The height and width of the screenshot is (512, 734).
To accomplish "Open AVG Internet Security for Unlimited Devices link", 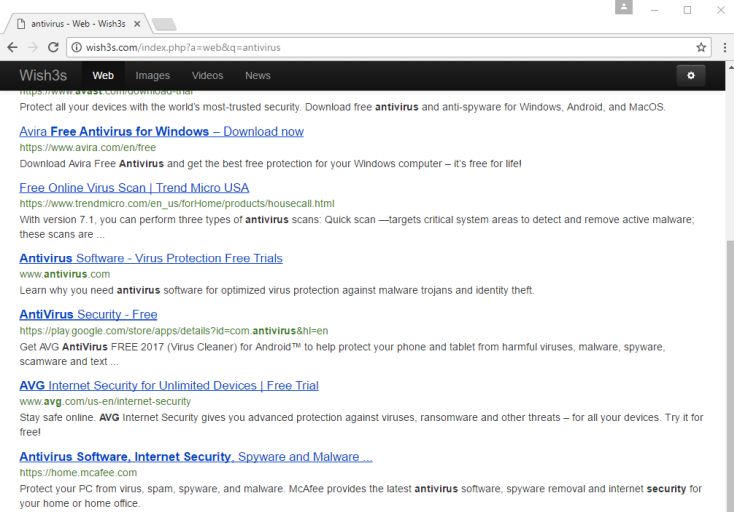I will click(x=169, y=386).
